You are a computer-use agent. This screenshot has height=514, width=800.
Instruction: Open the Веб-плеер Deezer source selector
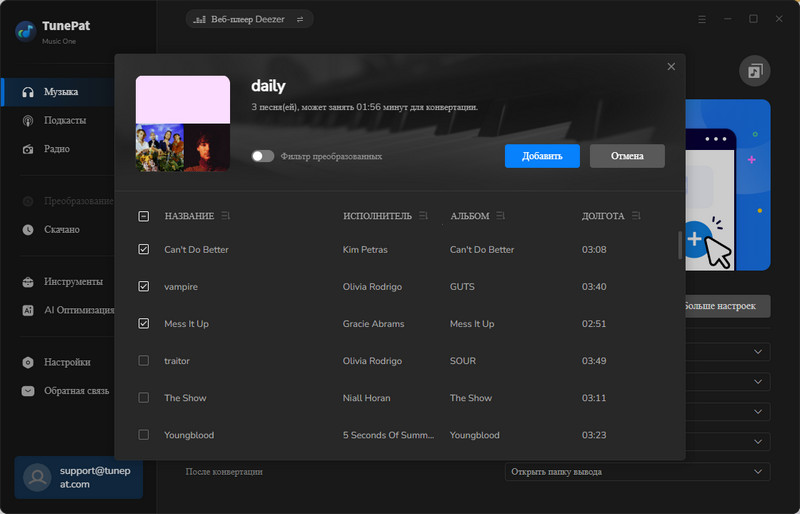pos(249,19)
